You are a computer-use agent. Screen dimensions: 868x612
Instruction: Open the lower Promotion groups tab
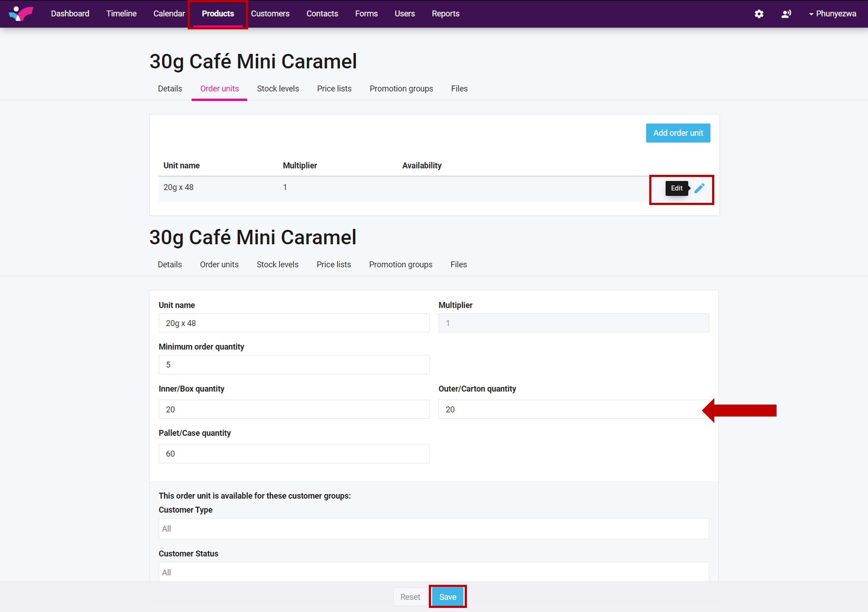(x=400, y=265)
